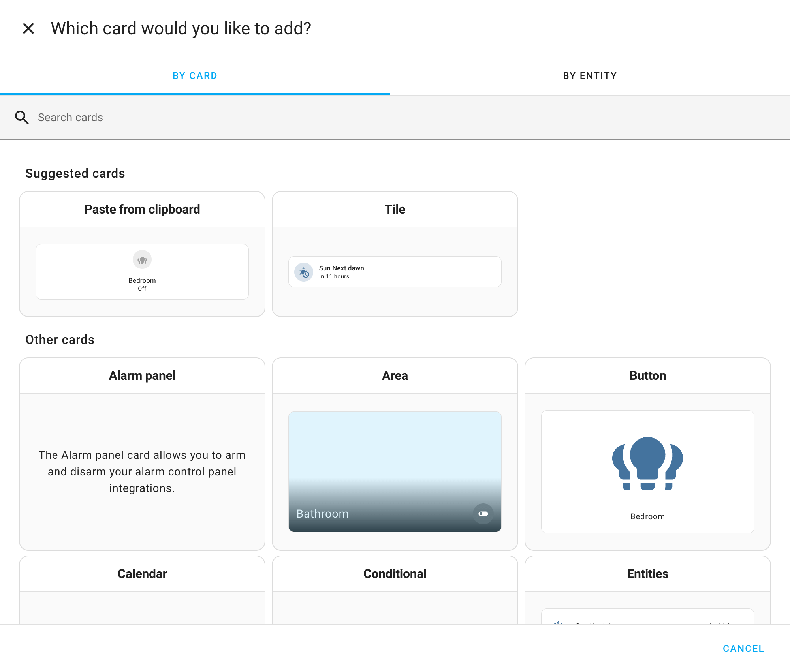Screen dimensions: 790x672
Task: Choose the Conditional card type
Action: (x=395, y=574)
